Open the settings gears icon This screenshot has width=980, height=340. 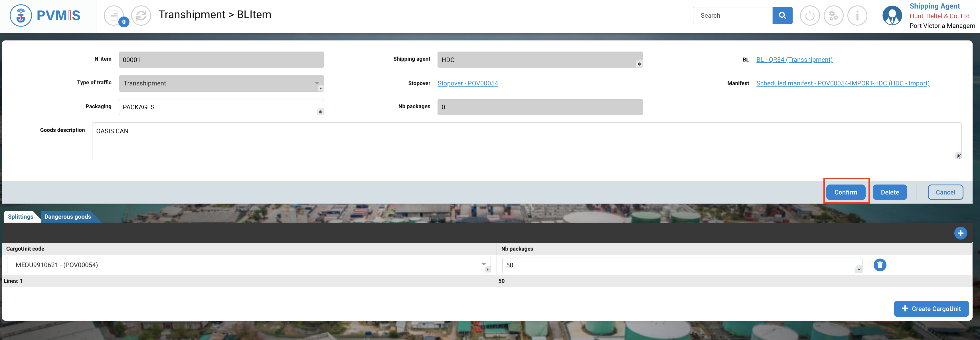pos(833,16)
